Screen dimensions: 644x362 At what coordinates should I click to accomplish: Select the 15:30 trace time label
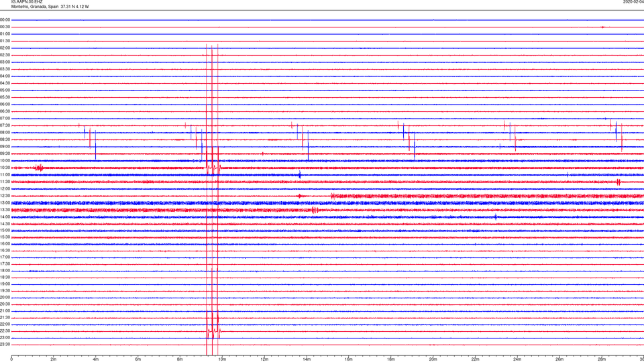(x=5, y=237)
